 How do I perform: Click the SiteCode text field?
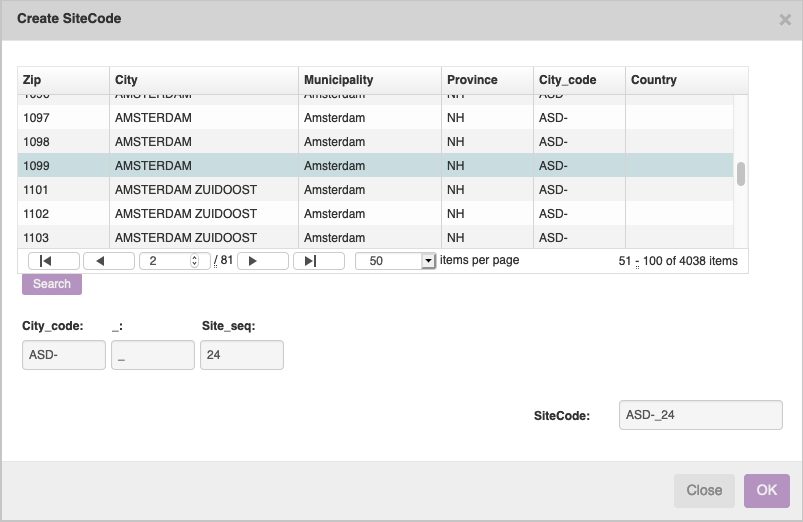point(700,415)
